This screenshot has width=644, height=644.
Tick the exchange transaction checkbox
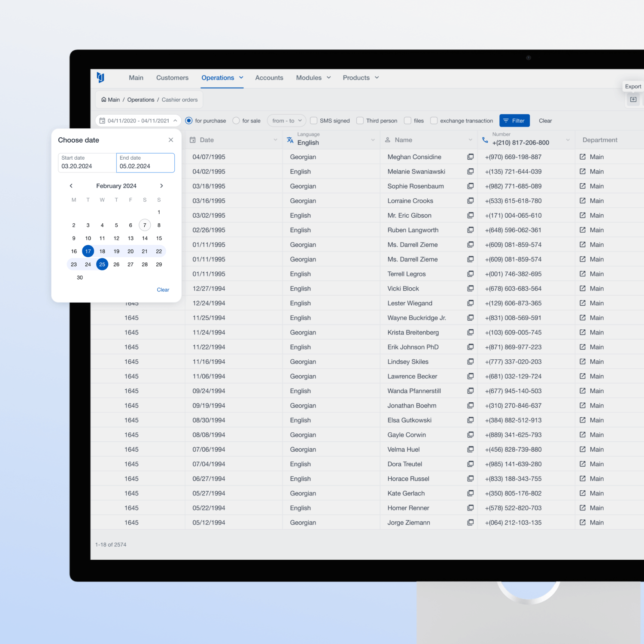[x=434, y=121]
